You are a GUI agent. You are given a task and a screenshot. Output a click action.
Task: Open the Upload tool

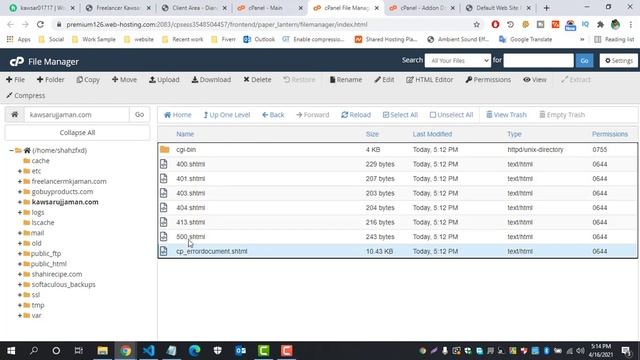click(164, 80)
